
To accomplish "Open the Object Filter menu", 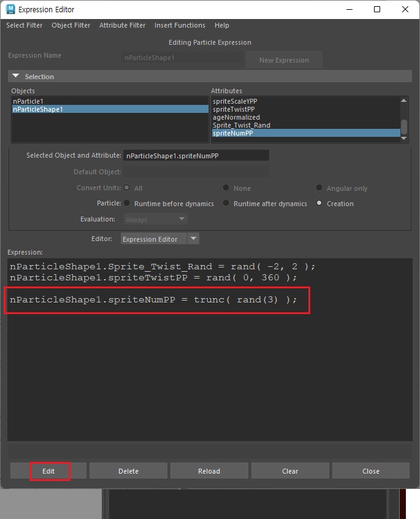I will 71,25.
